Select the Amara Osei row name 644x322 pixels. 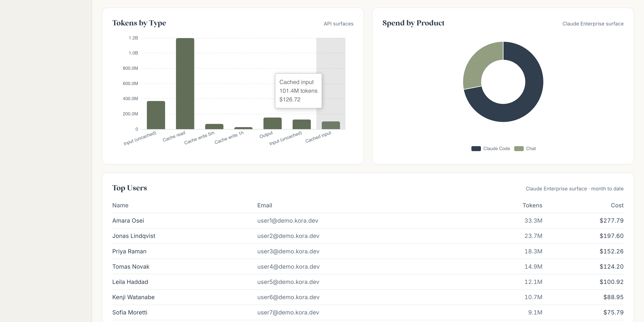(x=128, y=221)
